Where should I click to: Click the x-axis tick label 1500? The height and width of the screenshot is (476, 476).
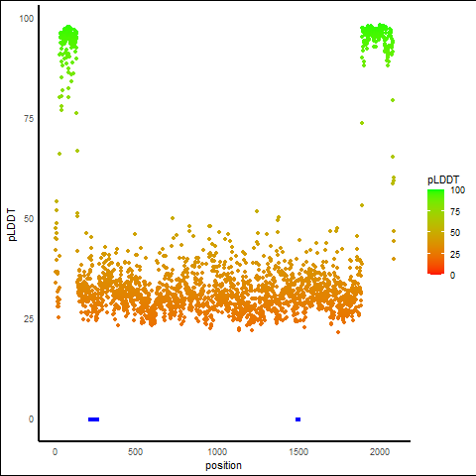[x=298, y=451]
